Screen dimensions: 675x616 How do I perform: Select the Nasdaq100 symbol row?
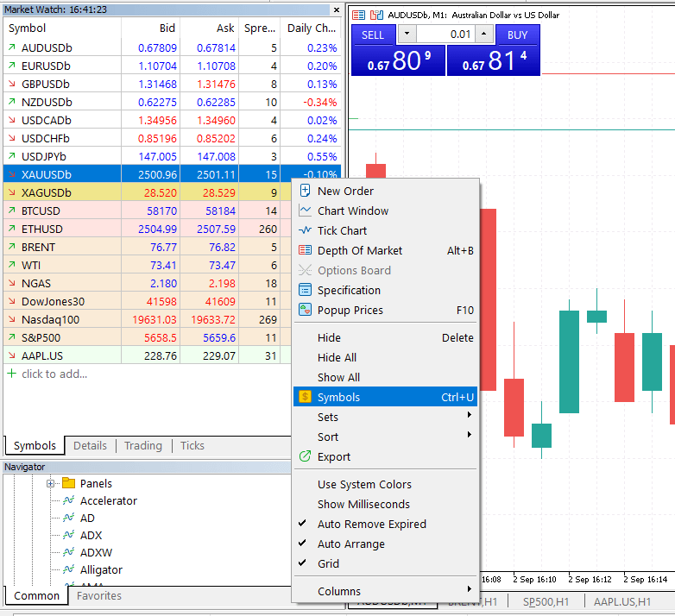click(x=147, y=319)
